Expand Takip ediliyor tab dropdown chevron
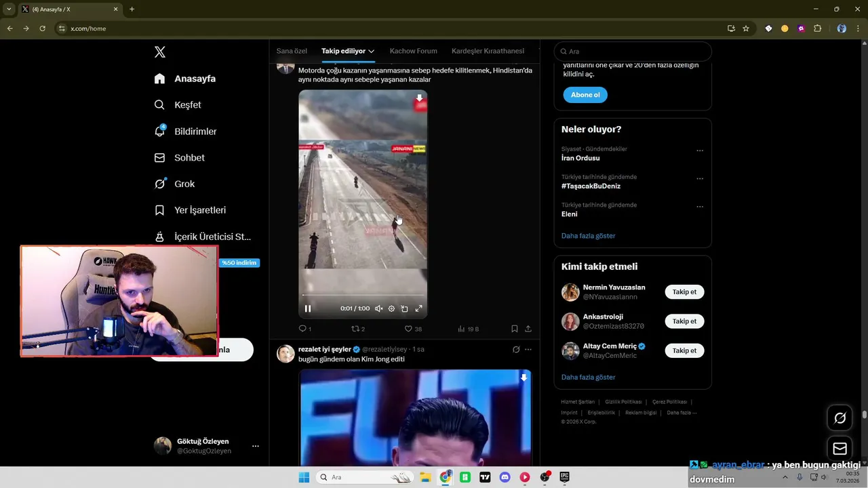868x488 pixels. (x=372, y=52)
